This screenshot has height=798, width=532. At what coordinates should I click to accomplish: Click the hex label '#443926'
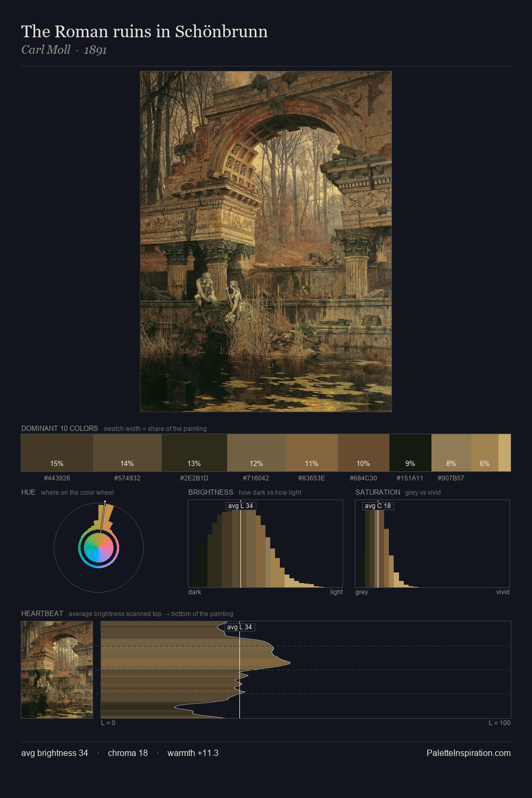pos(57,478)
